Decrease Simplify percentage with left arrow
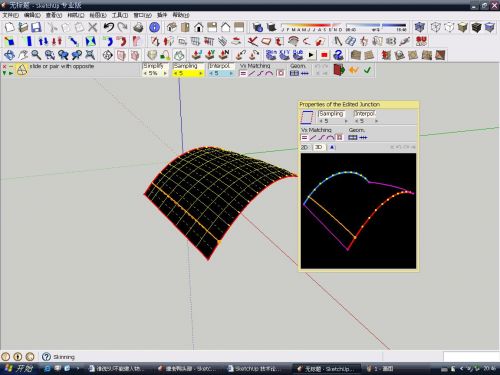The image size is (500, 375). pos(145,73)
